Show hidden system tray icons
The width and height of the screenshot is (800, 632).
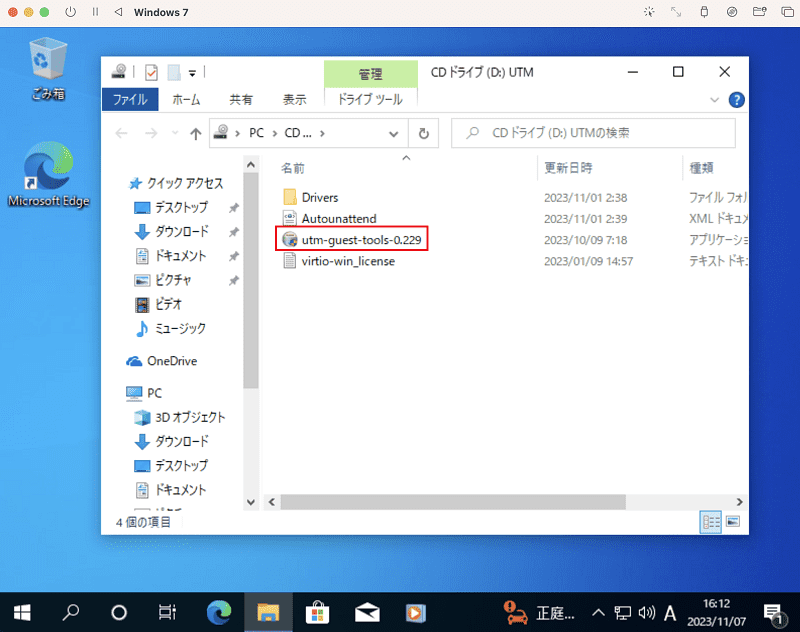point(598,613)
